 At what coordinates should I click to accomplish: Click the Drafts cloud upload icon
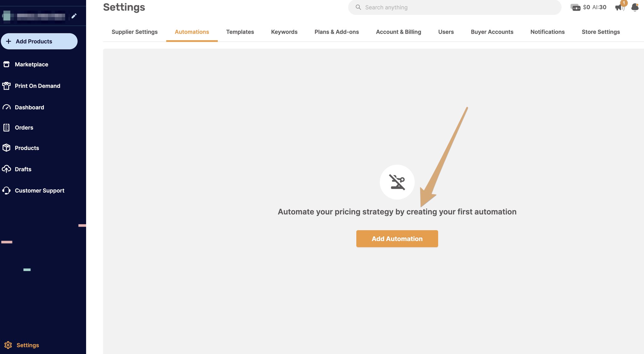coord(6,169)
